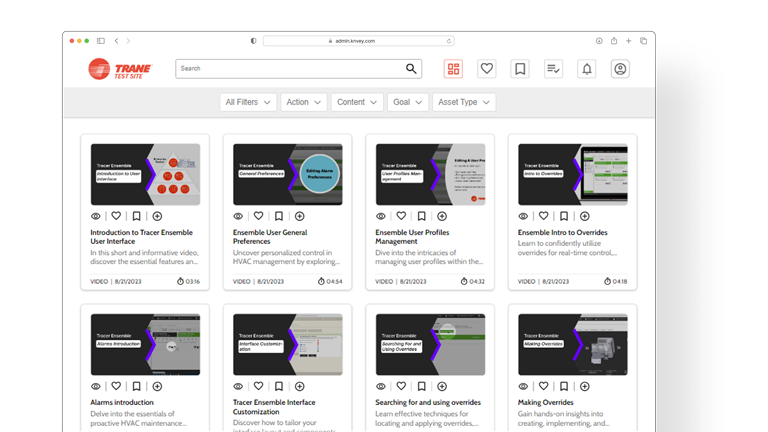
Task: Toggle watched eye on Ensemble User General Preferences
Action: [238, 216]
